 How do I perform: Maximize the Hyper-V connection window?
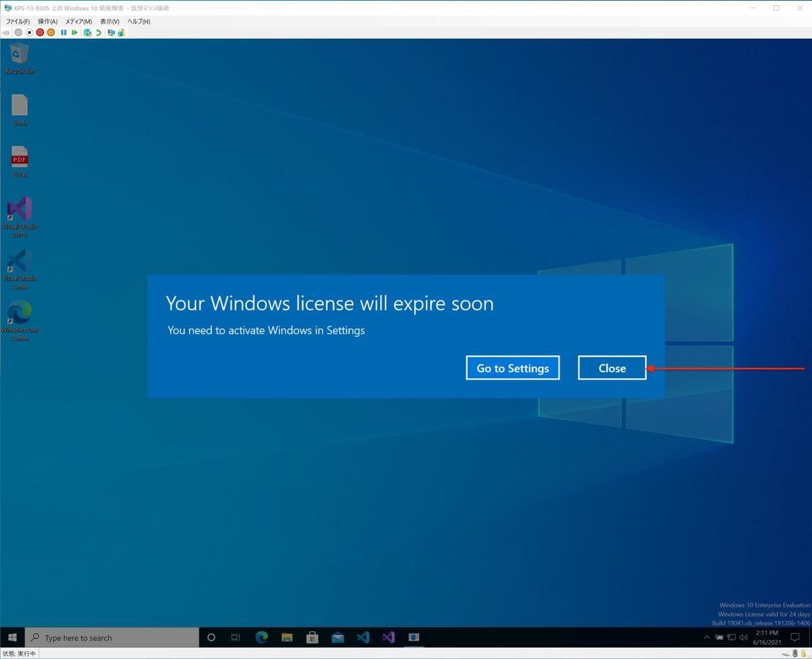pos(776,8)
